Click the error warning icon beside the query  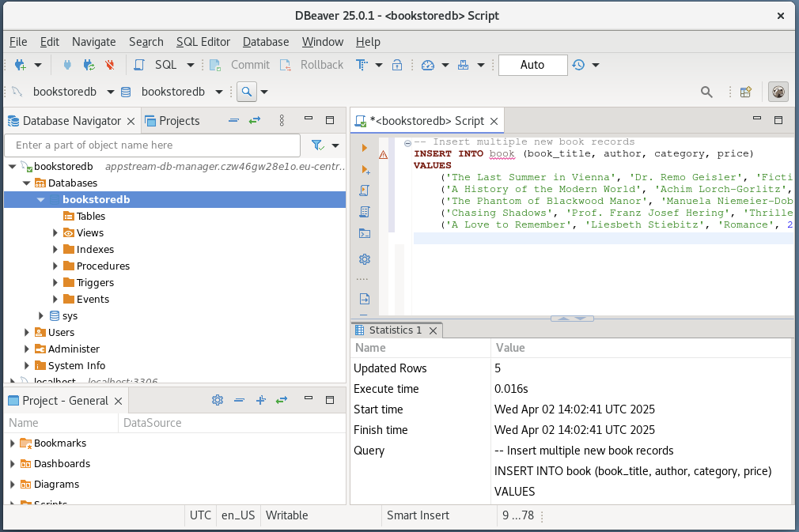(x=384, y=156)
